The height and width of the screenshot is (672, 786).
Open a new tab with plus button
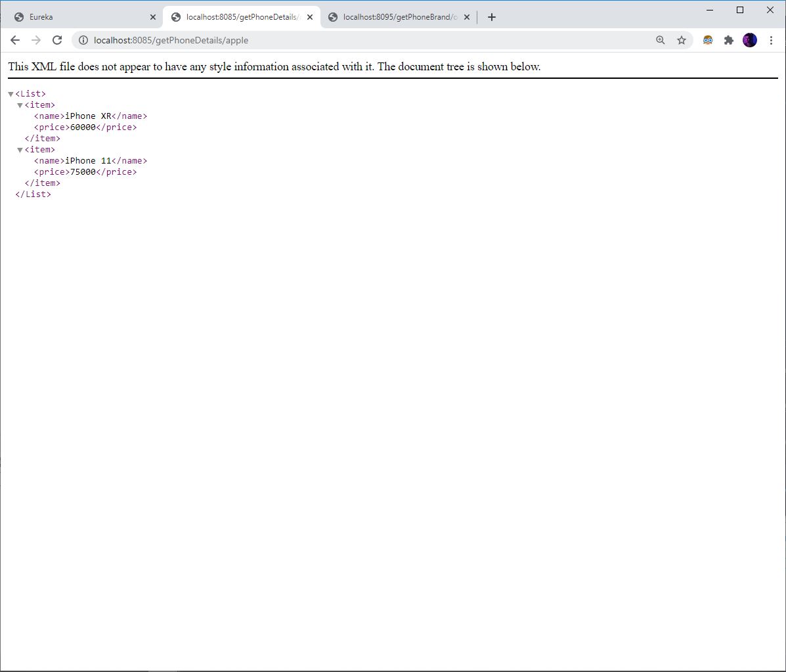pyautogui.click(x=492, y=17)
